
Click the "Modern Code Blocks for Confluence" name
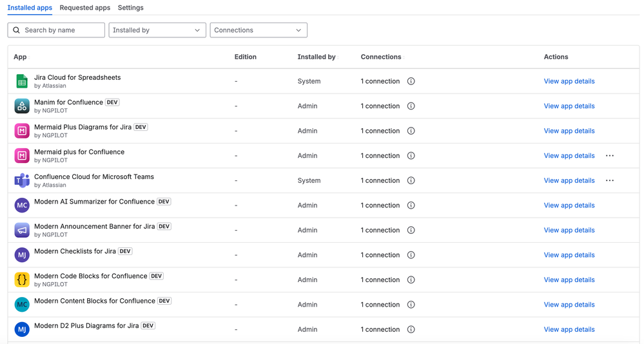click(90, 276)
